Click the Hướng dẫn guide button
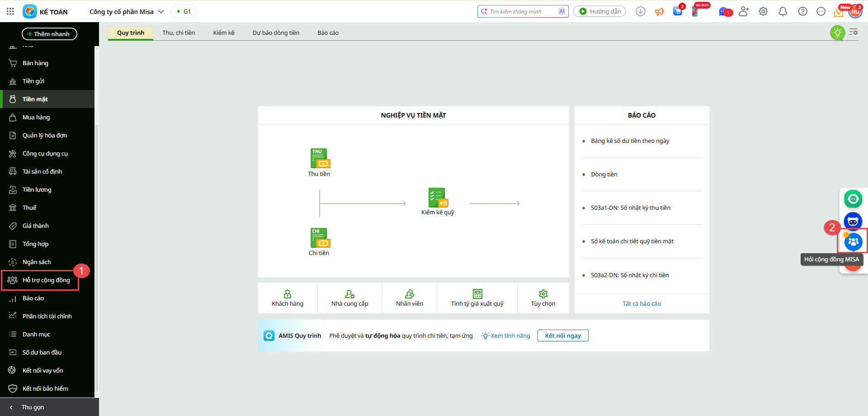The height and width of the screenshot is (416, 868). (x=599, y=11)
